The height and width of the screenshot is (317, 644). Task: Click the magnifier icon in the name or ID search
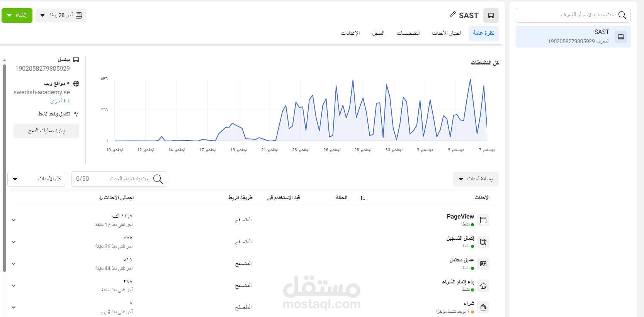coord(622,15)
